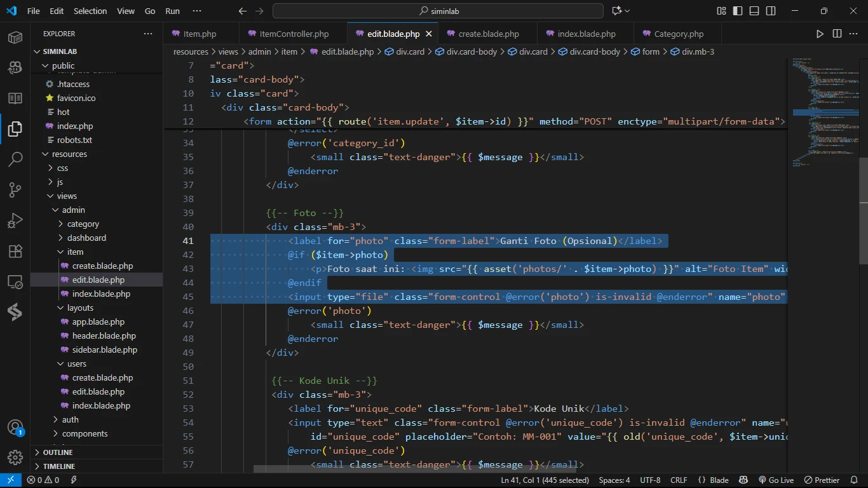Click the Split Editor Right icon
This screenshot has height=488, width=868.
(x=837, y=34)
